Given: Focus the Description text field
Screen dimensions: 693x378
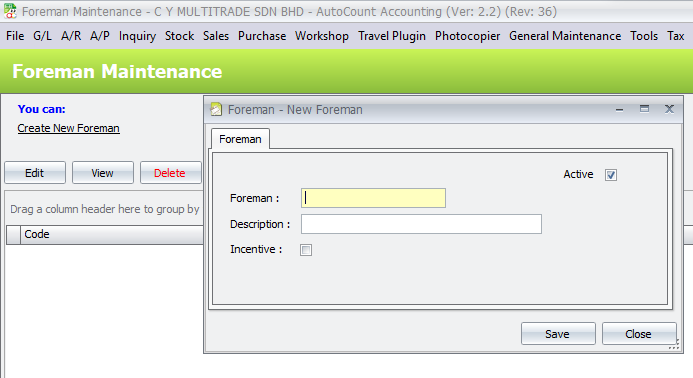Looking at the screenshot, I should 421,224.
